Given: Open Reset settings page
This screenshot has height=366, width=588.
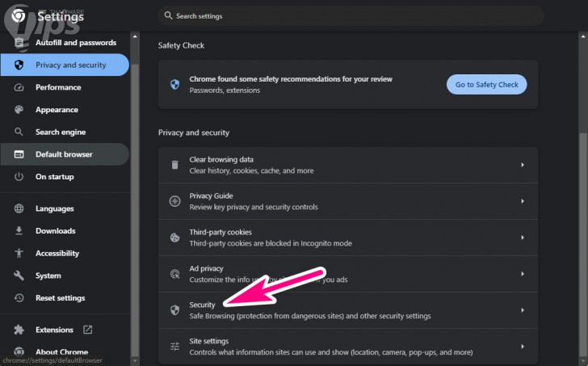Looking at the screenshot, I should pos(65,298).
